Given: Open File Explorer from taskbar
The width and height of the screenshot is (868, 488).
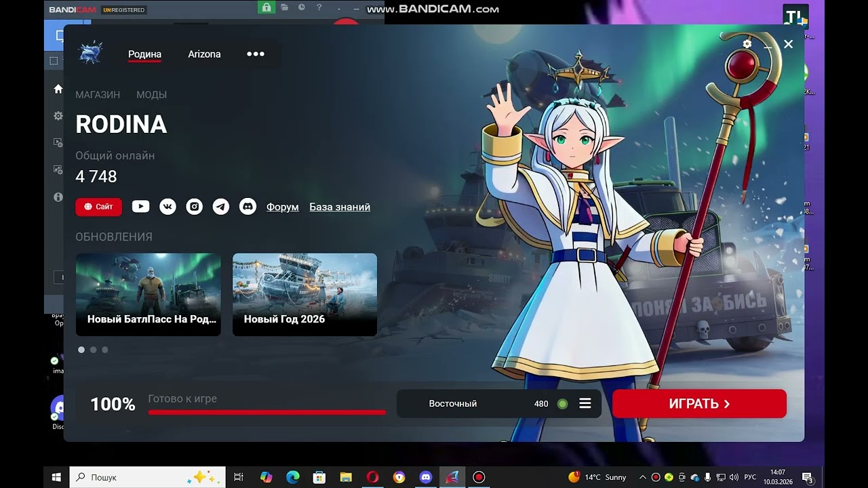Looking at the screenshot, I should [346, 477].
